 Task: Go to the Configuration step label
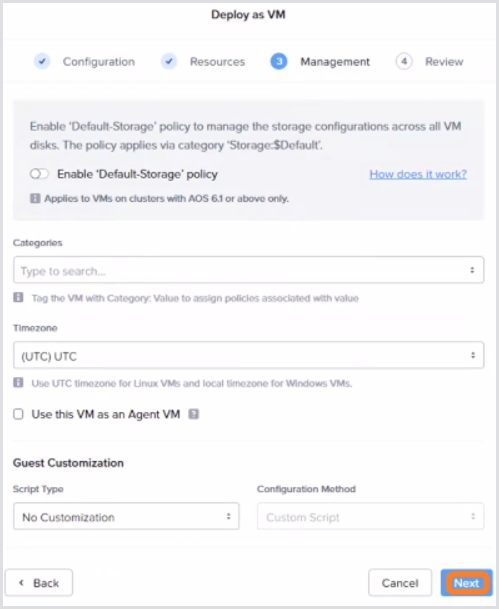pos(99,62)
